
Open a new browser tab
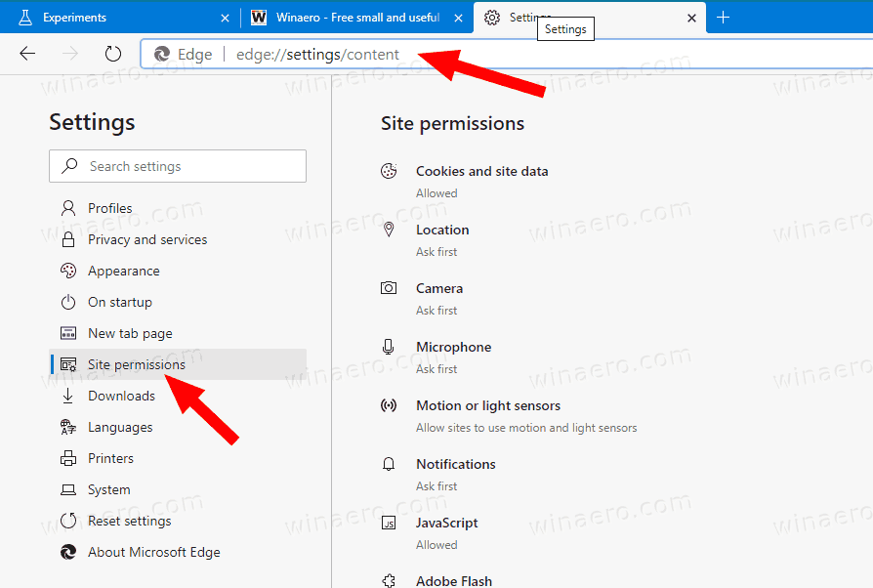(x=723, y=17)
